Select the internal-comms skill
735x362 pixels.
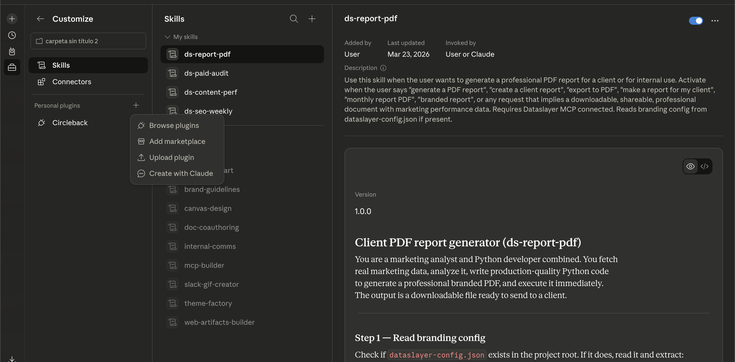point(242,246)
